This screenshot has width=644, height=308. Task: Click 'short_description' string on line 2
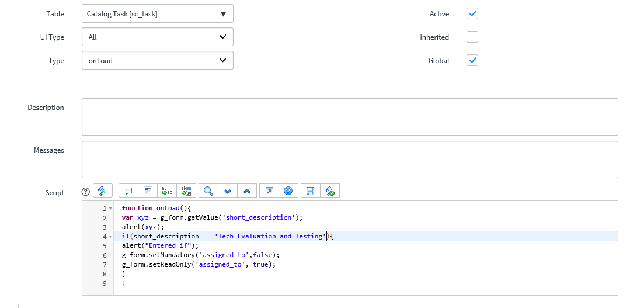point(259,217)
